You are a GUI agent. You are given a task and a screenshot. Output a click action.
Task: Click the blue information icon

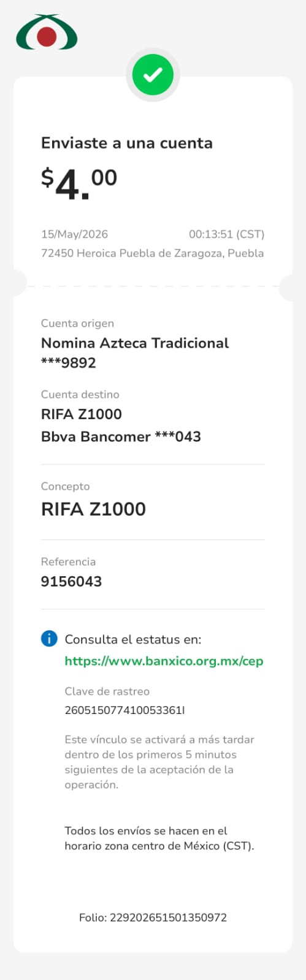point(49,639)
